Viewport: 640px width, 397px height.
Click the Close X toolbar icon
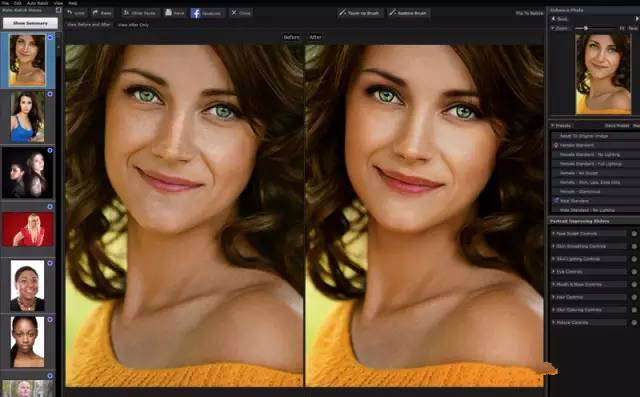(x=234, y=13)
